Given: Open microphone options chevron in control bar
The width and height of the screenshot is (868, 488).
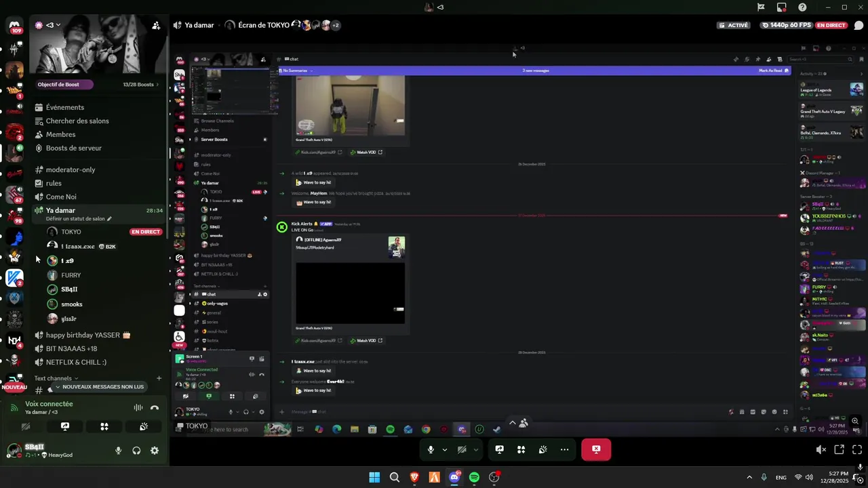Looking at the screenshot, I should pyautogui.click(x=445, y=449).
